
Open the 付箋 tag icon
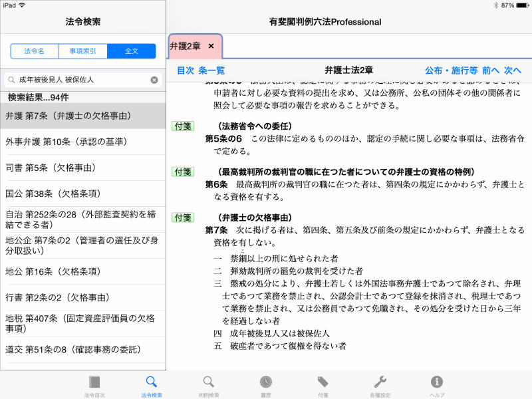(x=323, y=382)
